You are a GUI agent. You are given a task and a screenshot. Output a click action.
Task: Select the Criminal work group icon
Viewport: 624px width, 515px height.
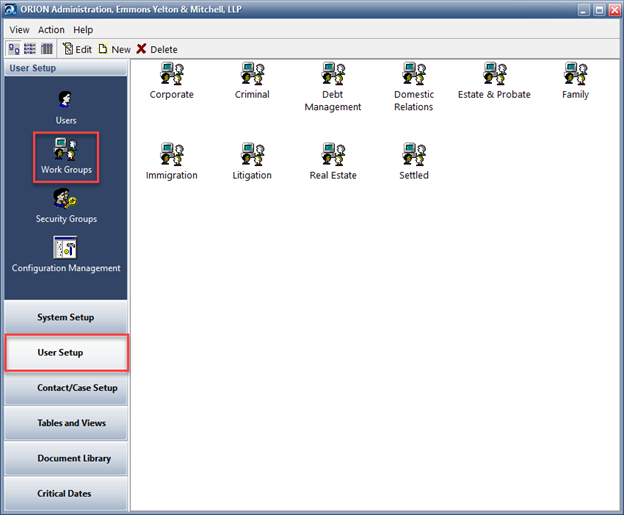click(252, 74)
